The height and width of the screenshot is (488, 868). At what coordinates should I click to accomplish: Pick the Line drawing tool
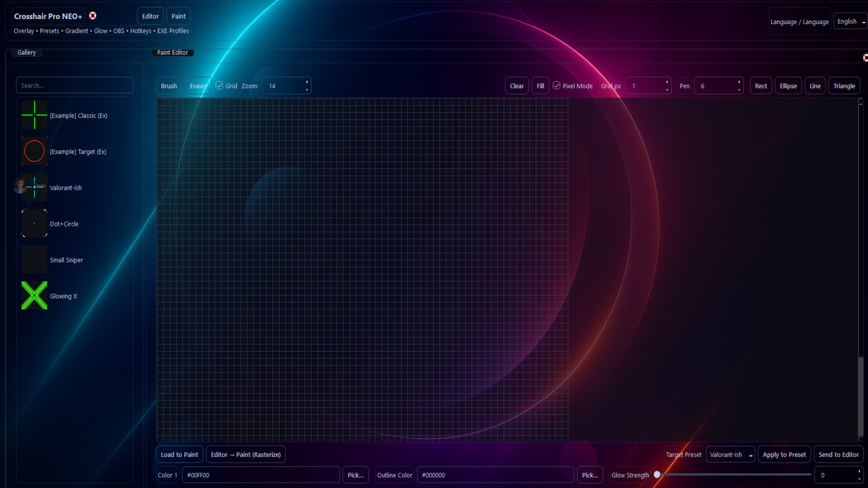(x=815, y=85)
